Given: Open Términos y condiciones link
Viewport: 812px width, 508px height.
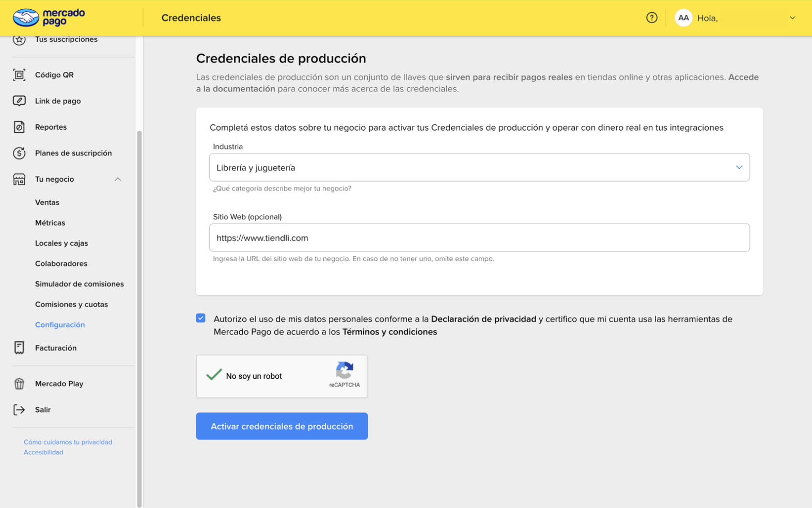Looking at the screenshot, I should point(389,332).
